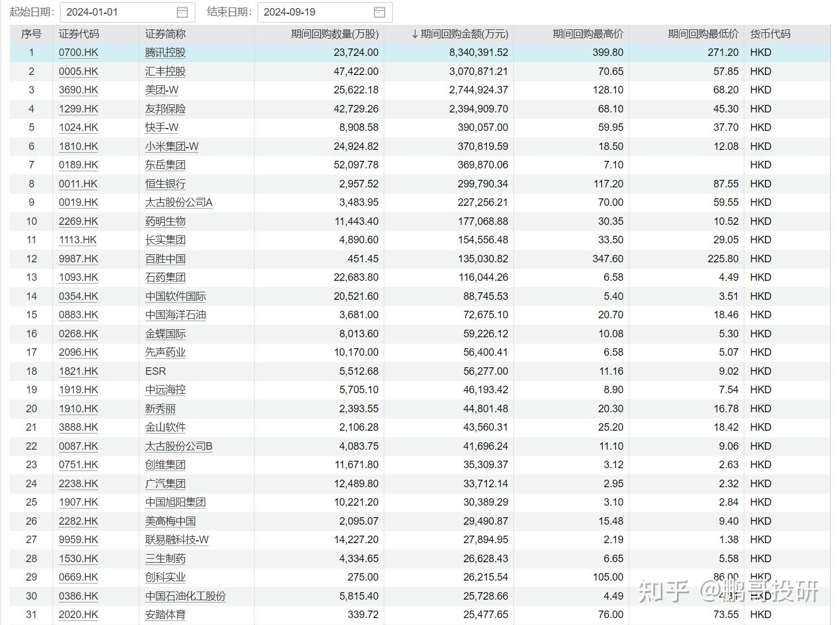Screen dimensions: 840x625
Task: Open the start date calendar picker
Action: [182, 12]
